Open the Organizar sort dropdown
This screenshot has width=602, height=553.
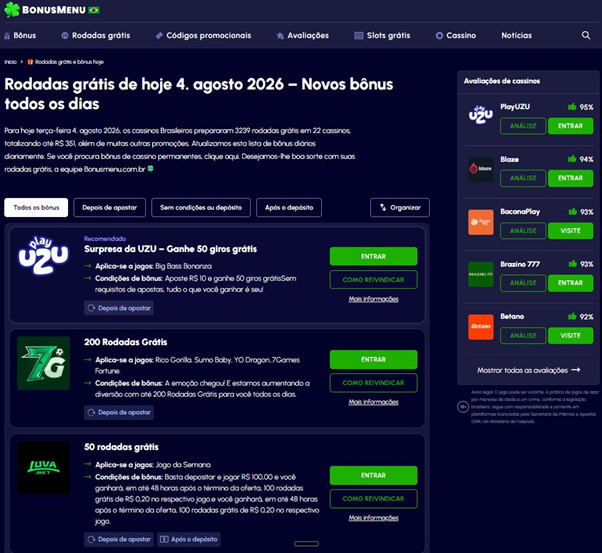pos(400,207)
